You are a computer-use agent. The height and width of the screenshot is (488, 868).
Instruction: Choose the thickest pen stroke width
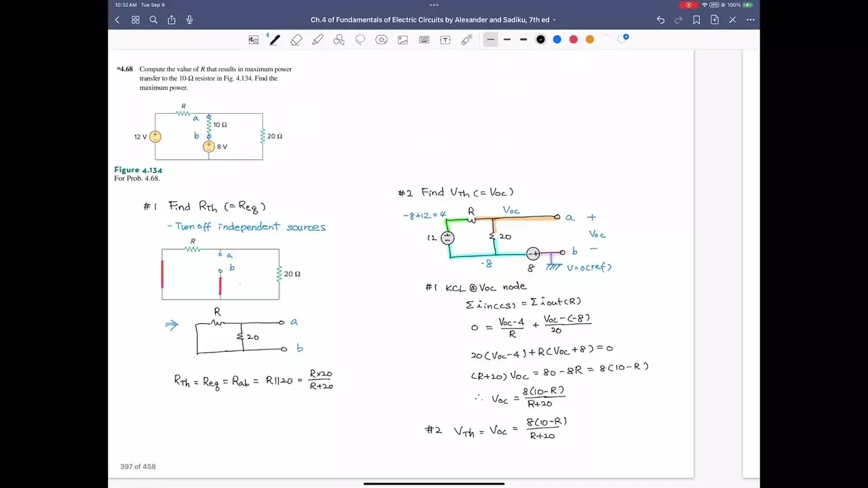click(x=524, y=39)
